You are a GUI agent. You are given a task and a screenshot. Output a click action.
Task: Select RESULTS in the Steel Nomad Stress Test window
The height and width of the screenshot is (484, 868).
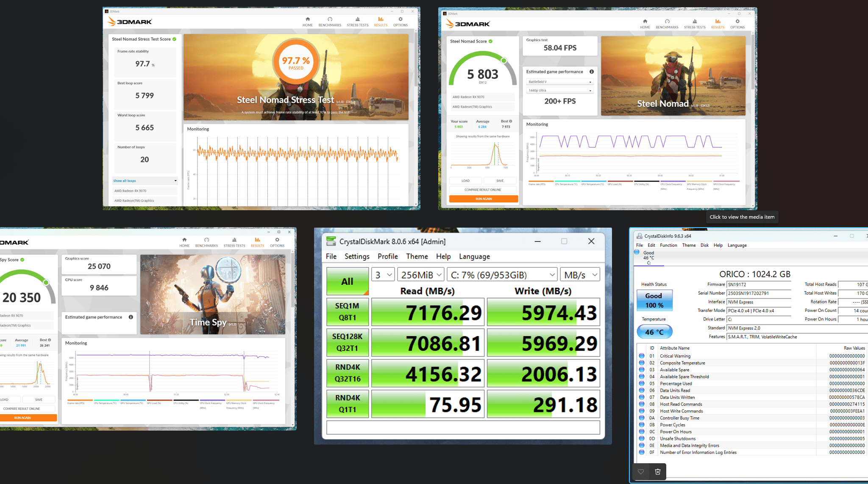(x=381, y=22)
